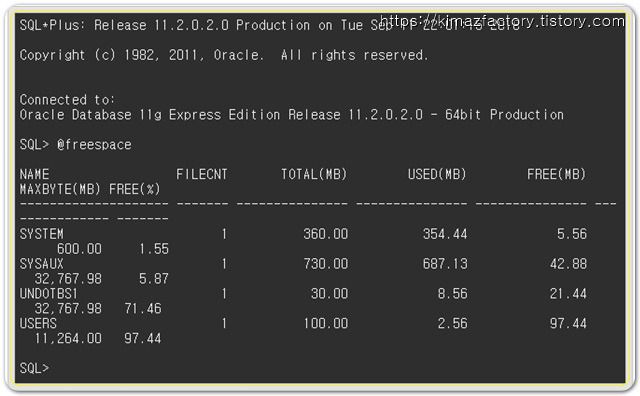Click the Oracle Database 11g Express Edition line

(292, 115)
